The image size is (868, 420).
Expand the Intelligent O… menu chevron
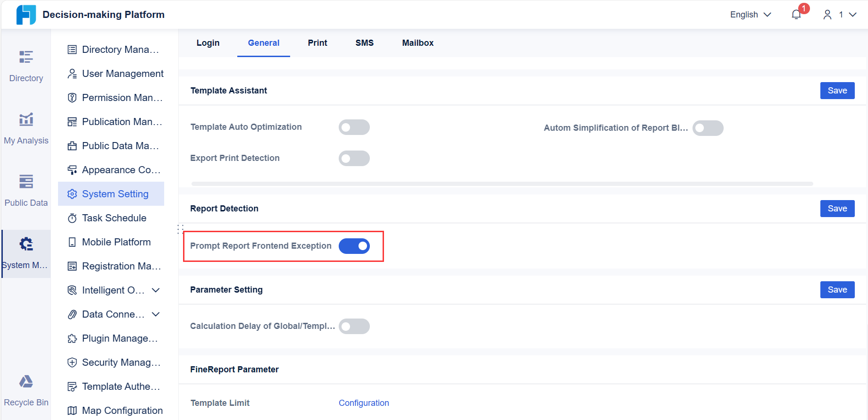[x=156, y=290]
